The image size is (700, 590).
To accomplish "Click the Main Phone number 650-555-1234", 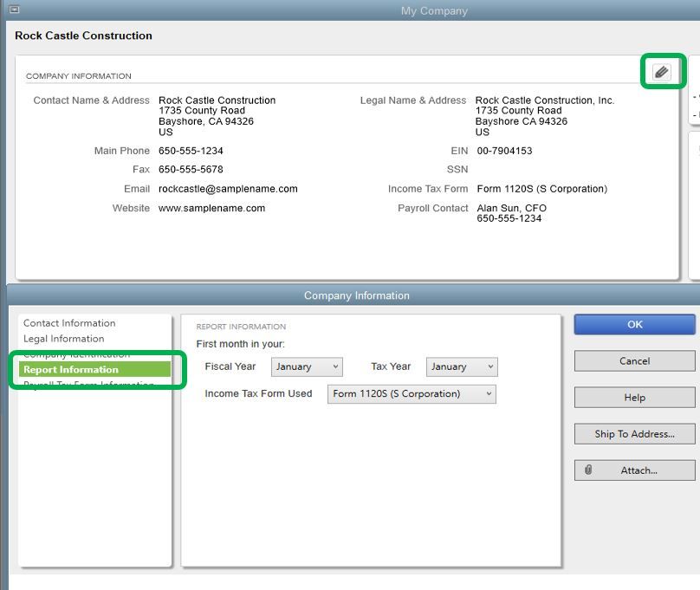I will point(191,151).
